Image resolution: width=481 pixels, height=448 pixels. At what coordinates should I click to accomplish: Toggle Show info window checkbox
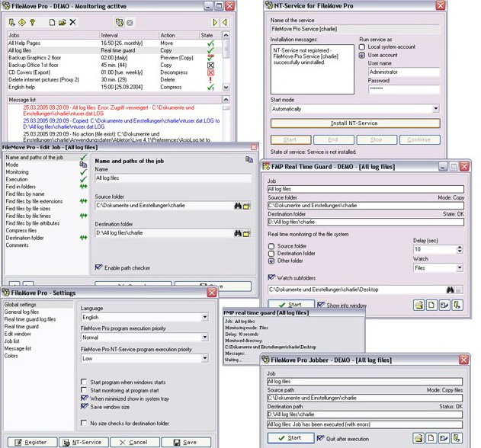pos(321,305)
